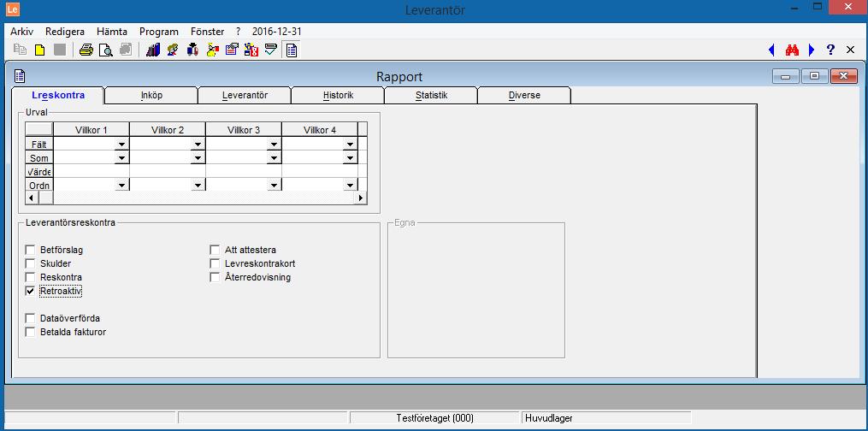Tick the Betalda fakturor checkbox
Screen dimensions: 868x431
[x=30, y=333]
